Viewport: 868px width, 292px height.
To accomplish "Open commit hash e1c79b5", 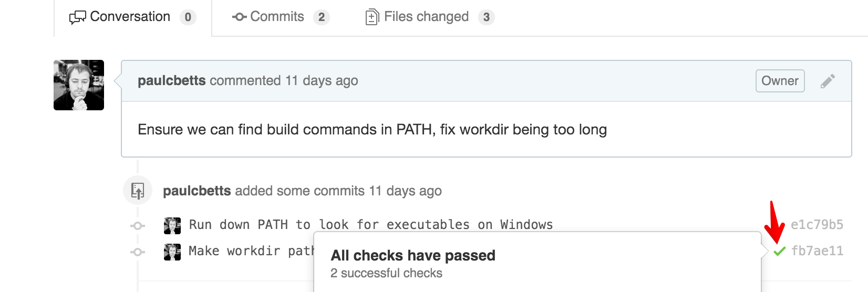I will pyautogui.click(x=817, y=225).
